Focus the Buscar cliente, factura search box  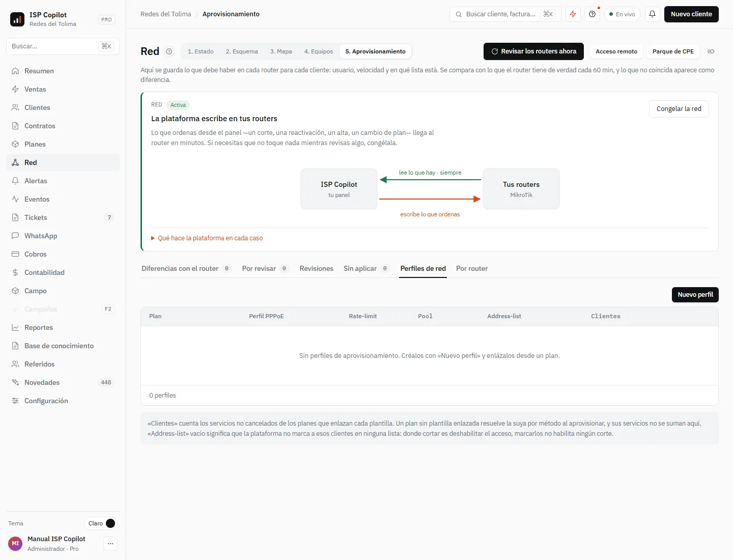pos(505,14)
